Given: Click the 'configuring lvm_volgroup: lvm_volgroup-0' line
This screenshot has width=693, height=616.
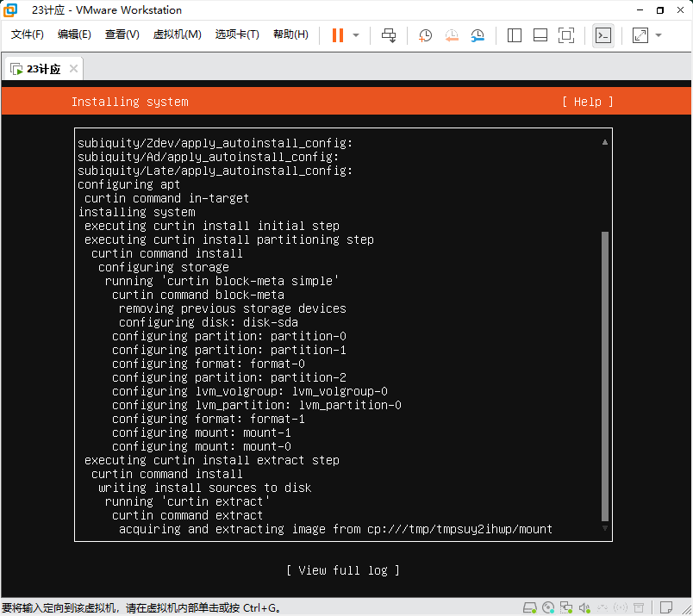Looking at the screenshot, I should tap(250, 391).
